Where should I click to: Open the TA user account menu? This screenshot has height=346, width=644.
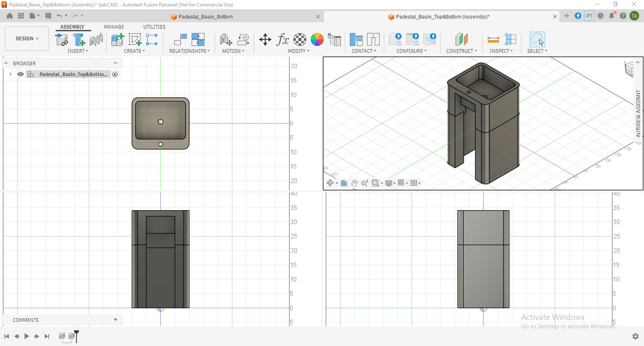pyautogui.click(x=634, y=16)
